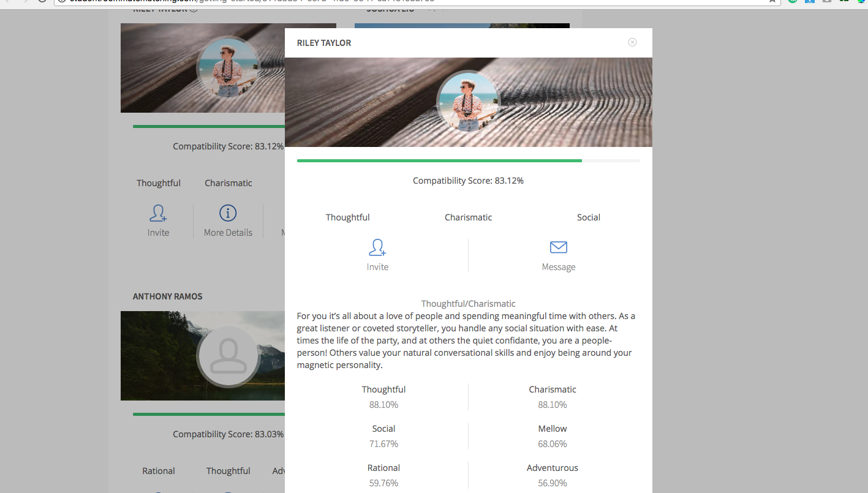Image resolution: width=868 pixels, height=493 pixels.
Task: Open Riley Taylor's circular profile photo in the modal
Action: click(x=468, y=102)
